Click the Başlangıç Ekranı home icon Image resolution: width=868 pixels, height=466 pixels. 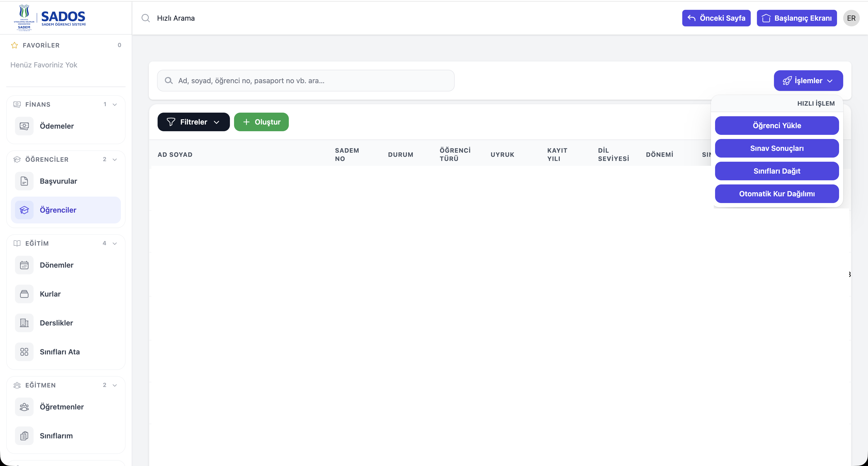(x=766, y=18)
